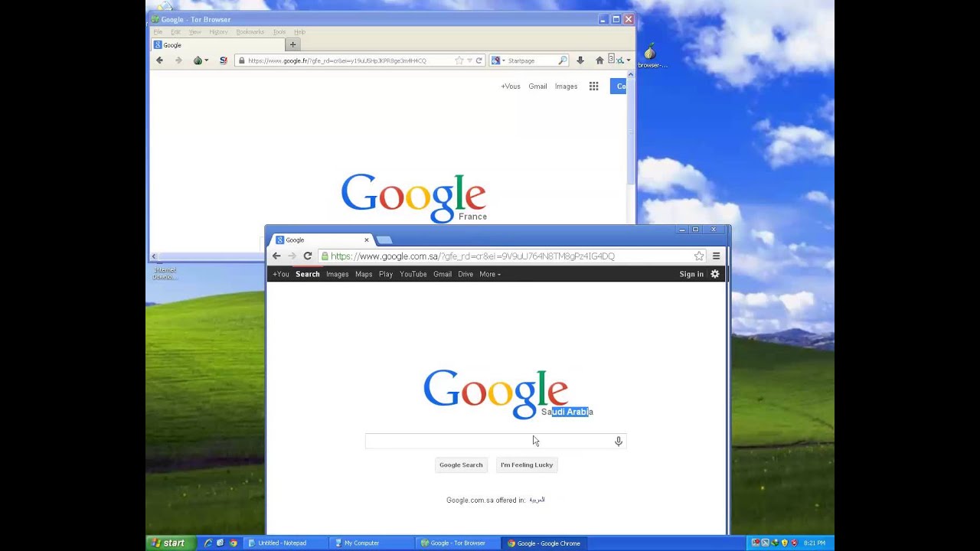Open Maps in the Google black bar
This screenshot has width=980, height=551.
tap(364, 274)
